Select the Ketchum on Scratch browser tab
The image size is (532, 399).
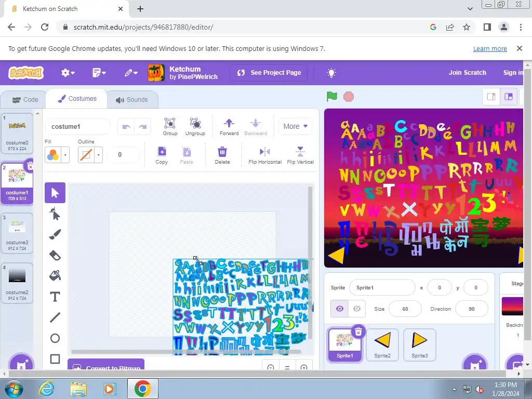tap(64, 9)
